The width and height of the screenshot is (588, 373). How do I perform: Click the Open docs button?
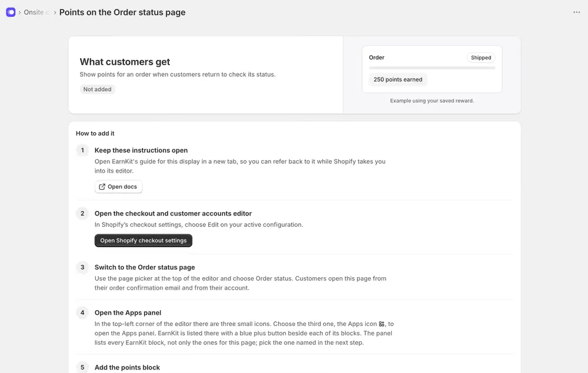pyautogui.click(x=119, y=187)
